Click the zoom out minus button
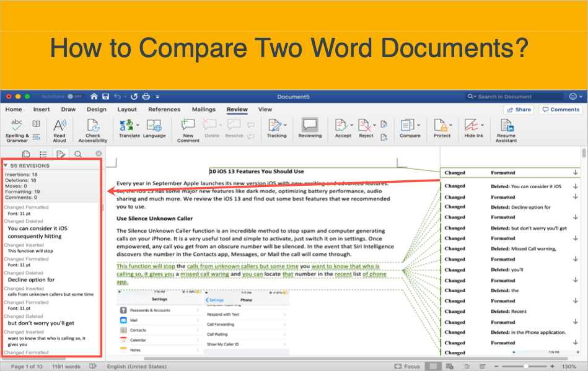588x371 pixels. pyautogui.click(x=496, y=366)
